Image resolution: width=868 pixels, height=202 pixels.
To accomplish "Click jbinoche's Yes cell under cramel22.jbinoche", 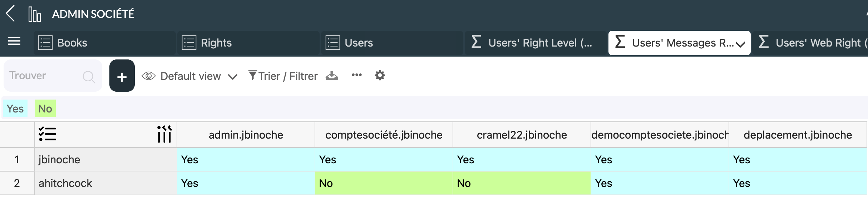I will pos(522,159).
